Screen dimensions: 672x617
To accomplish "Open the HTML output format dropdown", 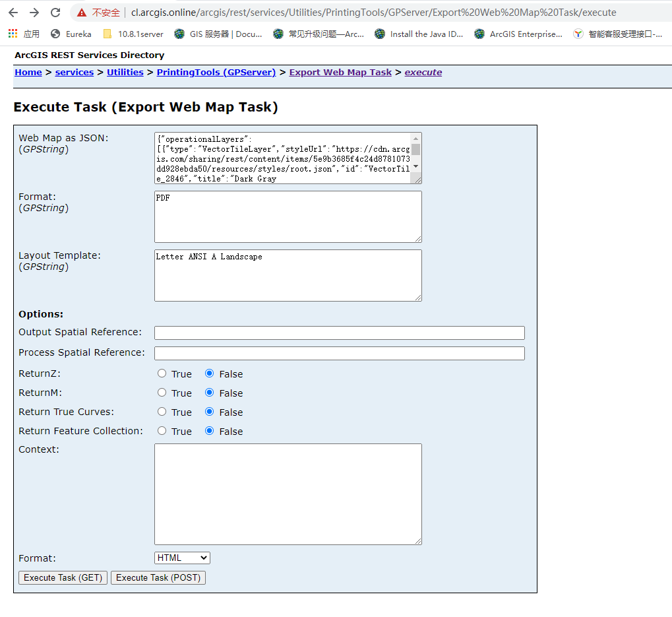I will [x=182, y=558].
